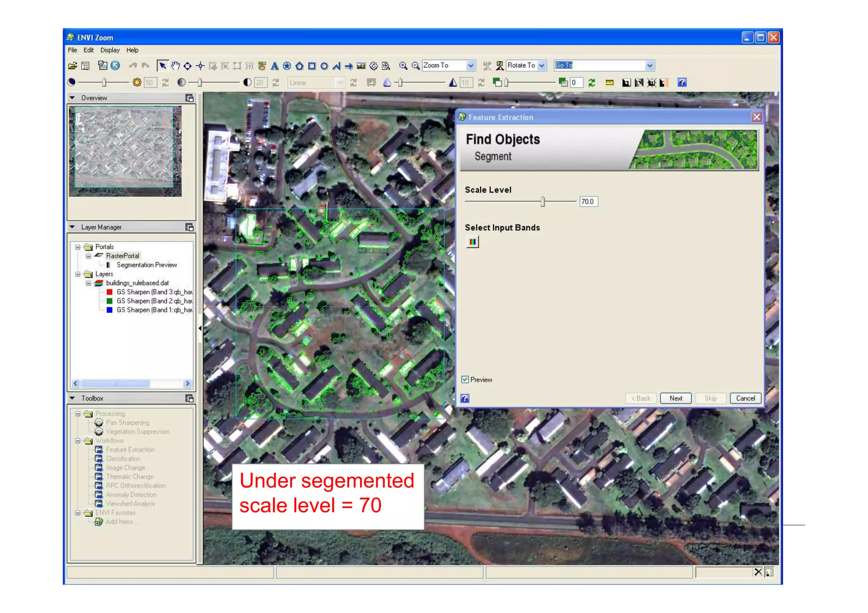Select the Polygon annotation tool

[299, 66]
